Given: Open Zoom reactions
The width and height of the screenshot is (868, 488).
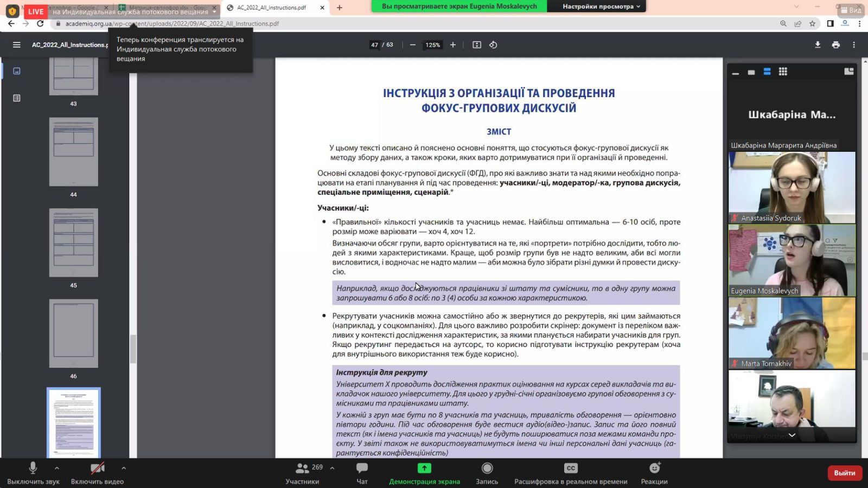Looking at the screenshot, I should 654,473.
